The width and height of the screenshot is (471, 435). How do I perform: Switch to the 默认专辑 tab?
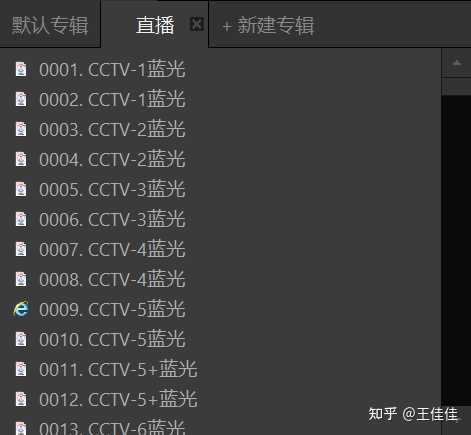click(x=50, y=25)
